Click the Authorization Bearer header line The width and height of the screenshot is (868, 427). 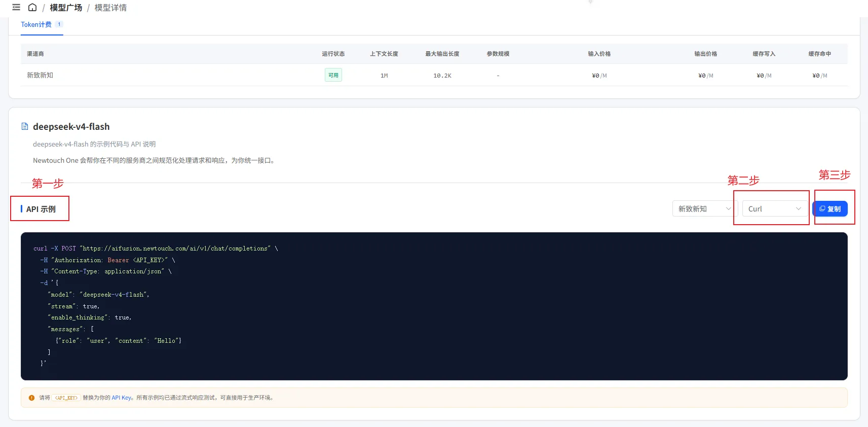pyautogui.click(x=107, y=260)
